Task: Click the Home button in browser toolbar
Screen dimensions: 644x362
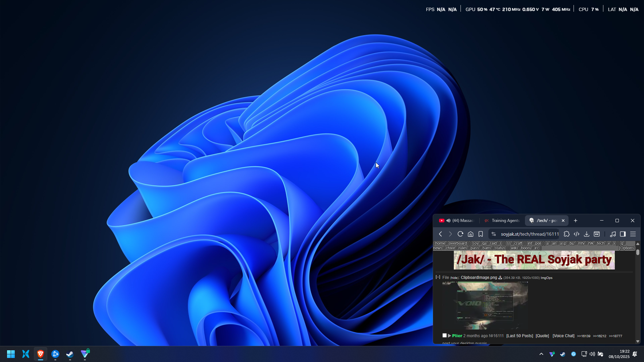Action: pyautogui.click(x=471, y=234)
